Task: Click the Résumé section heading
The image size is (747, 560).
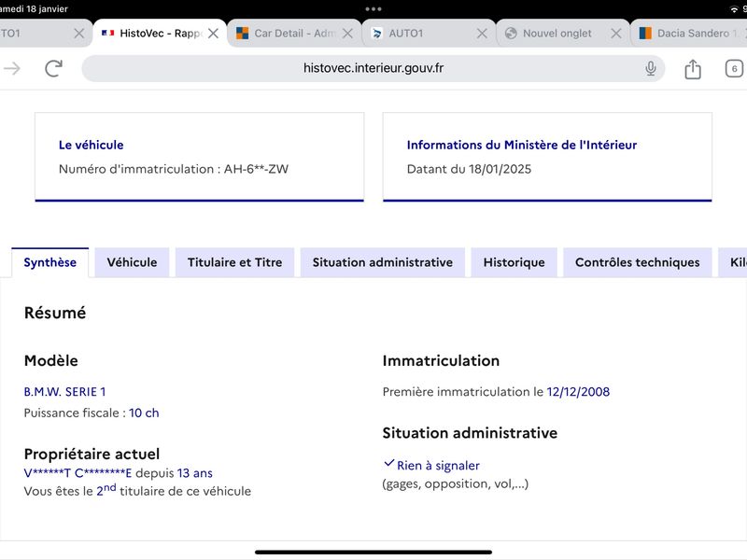Action: 55,313
